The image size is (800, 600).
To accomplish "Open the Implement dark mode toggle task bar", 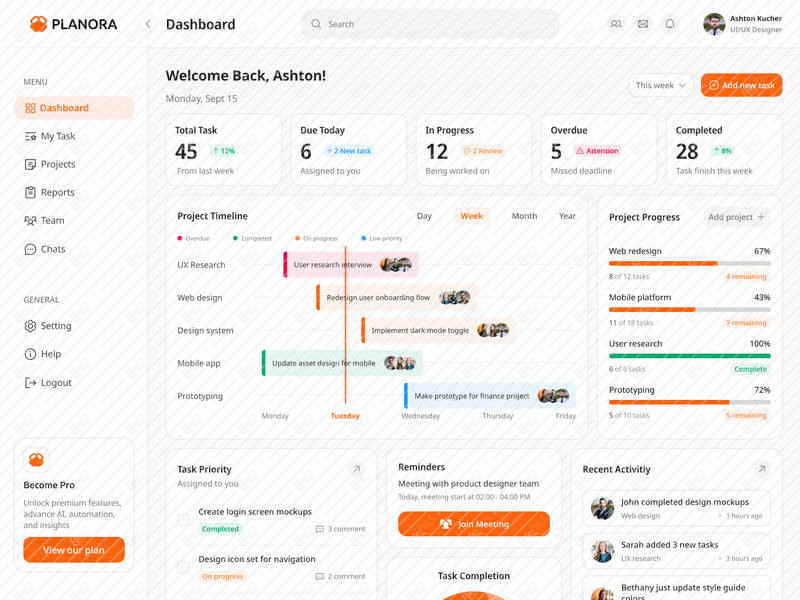I will pyautogui.click(x=439, y=331).
